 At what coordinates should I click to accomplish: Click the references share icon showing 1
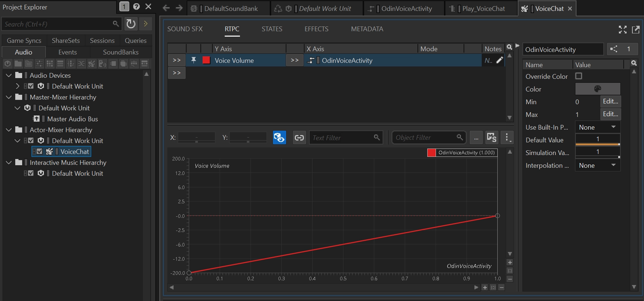(x=622, y=49)
